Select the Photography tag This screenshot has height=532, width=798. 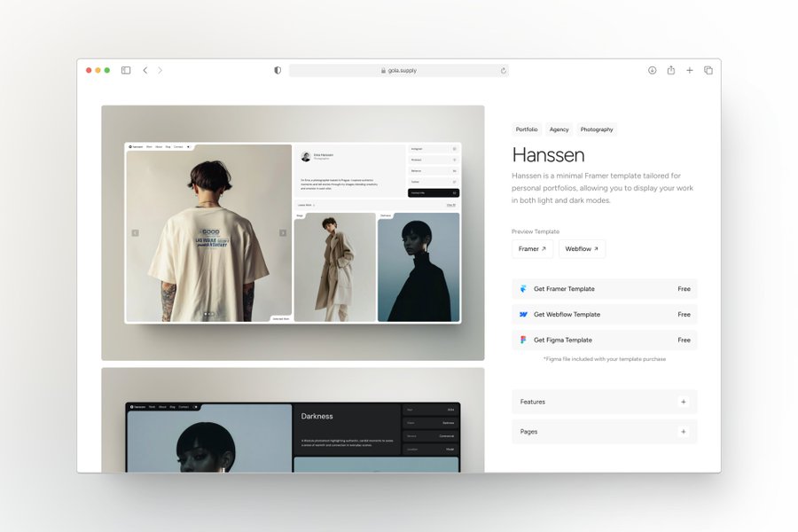(597, 129)
